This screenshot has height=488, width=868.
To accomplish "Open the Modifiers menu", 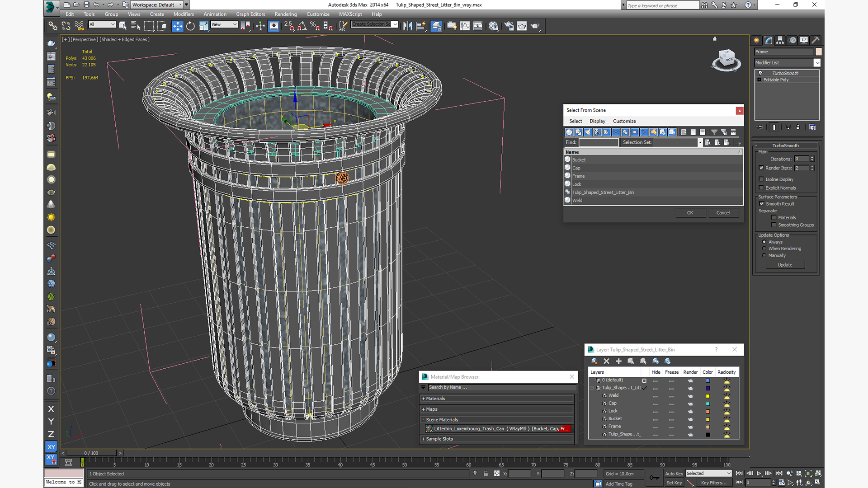I will coord(184,14).
